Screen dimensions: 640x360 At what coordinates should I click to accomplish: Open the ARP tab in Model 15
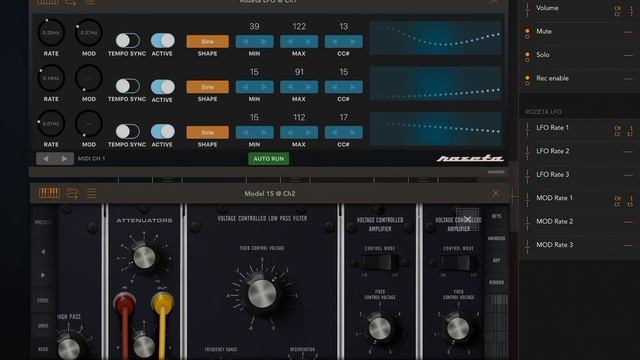[496, 260]
